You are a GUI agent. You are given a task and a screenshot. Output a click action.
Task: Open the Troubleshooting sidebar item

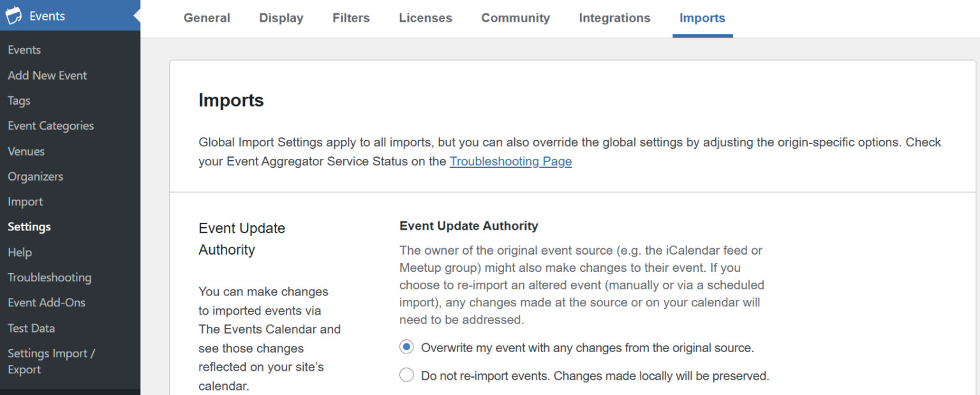49,278
